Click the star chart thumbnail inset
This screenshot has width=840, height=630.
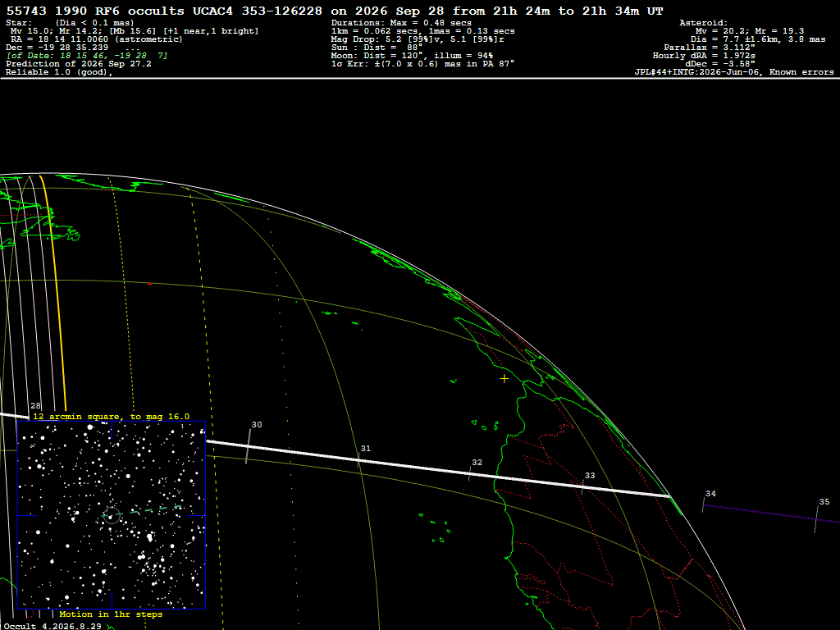pyautogui.click(x=112, y=515)
